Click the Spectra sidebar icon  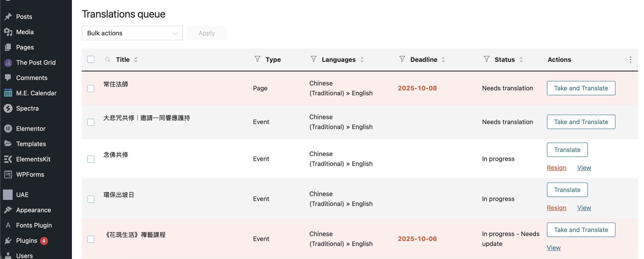point(8,108)
